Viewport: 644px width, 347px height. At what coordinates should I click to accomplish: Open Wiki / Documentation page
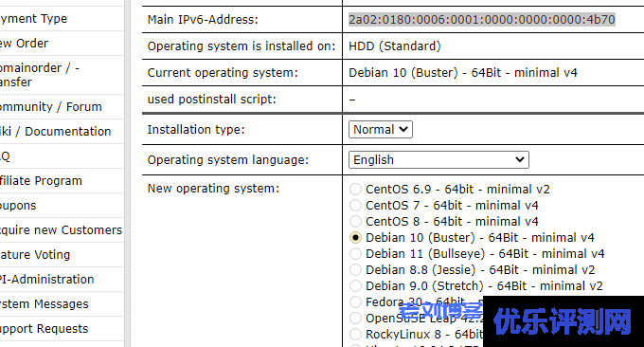pos(56,132)
